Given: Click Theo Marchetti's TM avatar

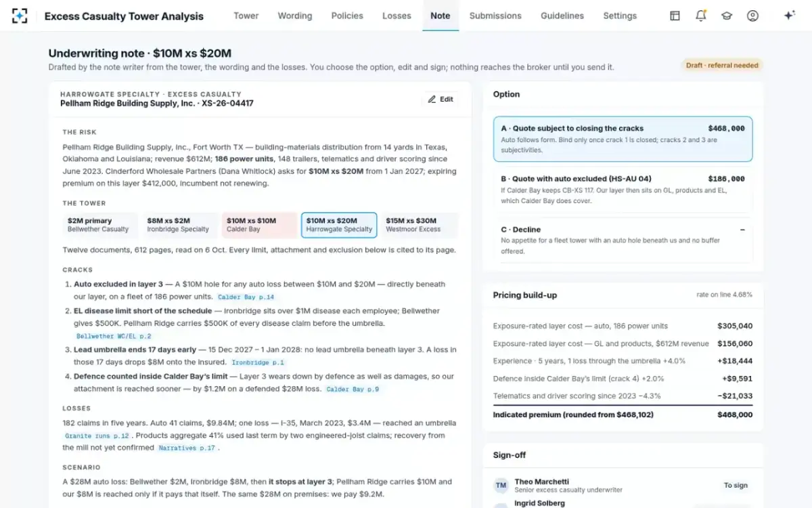Looking at the screenshot, I should [x=501, y=486].
